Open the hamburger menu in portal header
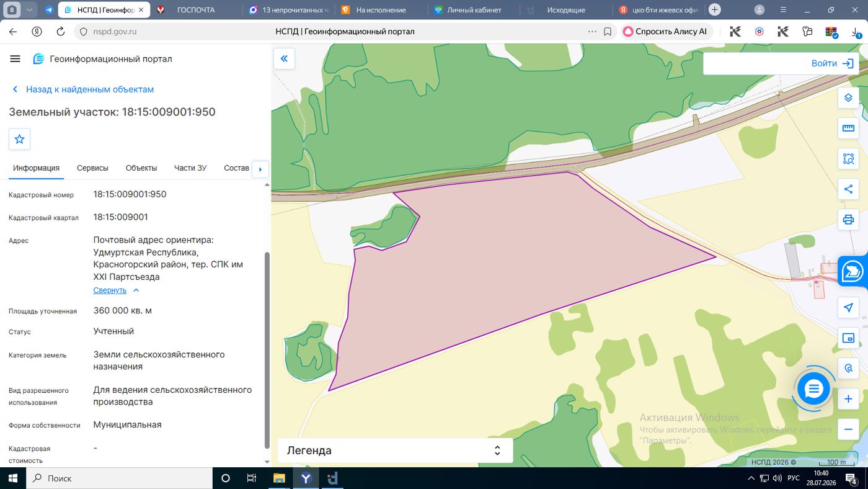 [15, 59]
